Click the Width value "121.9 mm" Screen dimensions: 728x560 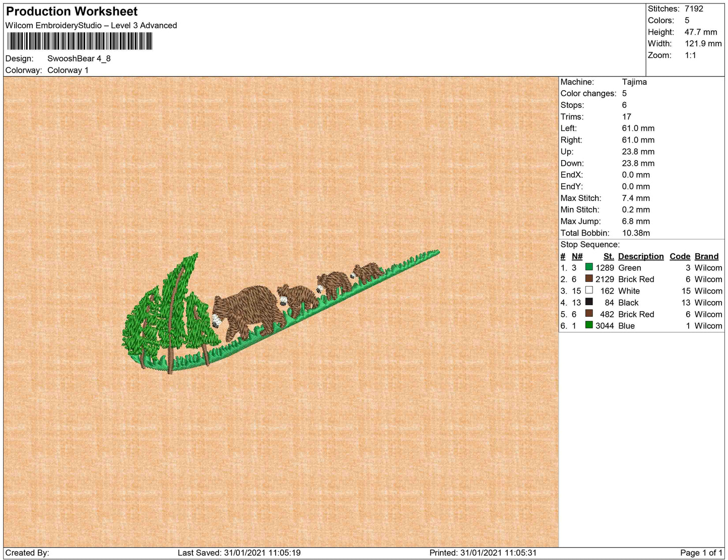(703, 43)
